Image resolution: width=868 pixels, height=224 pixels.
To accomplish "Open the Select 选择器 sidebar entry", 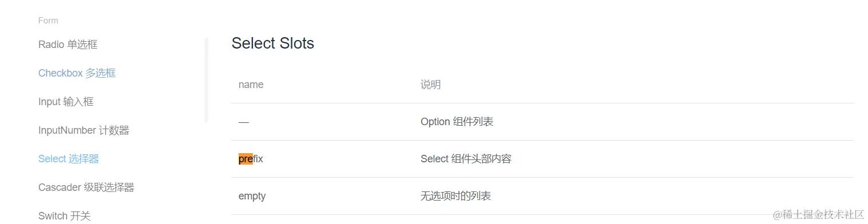I will [69, 159].
